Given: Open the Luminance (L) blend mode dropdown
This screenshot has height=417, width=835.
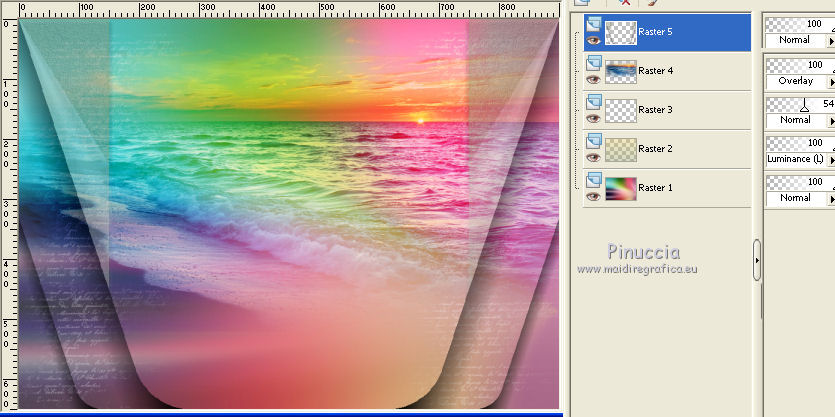Looking at the screenshot, I should pyautogui.click(x=800, y=159).
